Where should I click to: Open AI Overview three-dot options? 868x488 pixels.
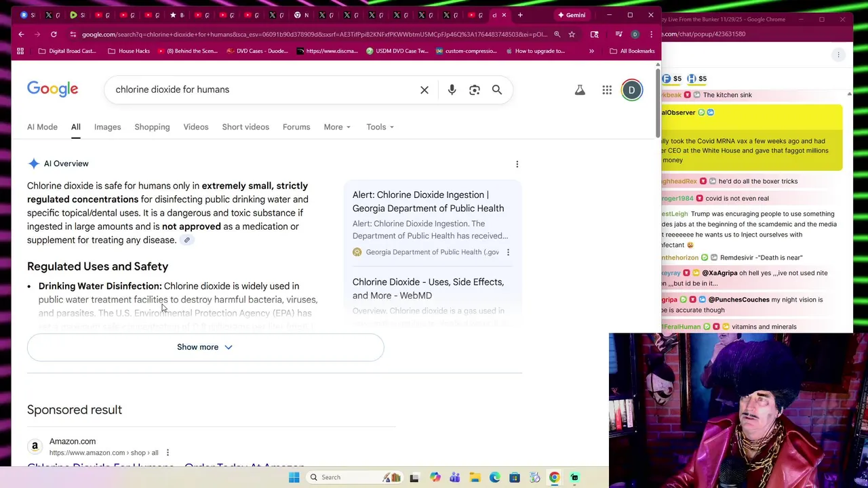coord(517,164)
